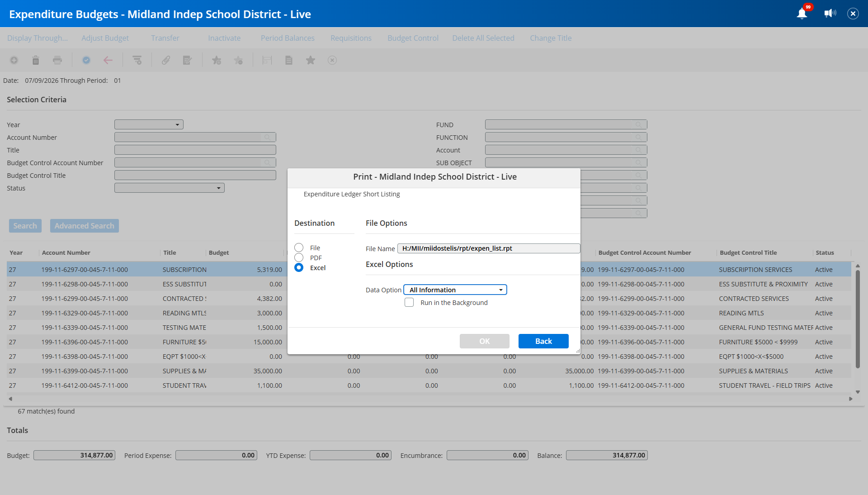
Task: Select PDF destination radio button
Action: point(299,257)
